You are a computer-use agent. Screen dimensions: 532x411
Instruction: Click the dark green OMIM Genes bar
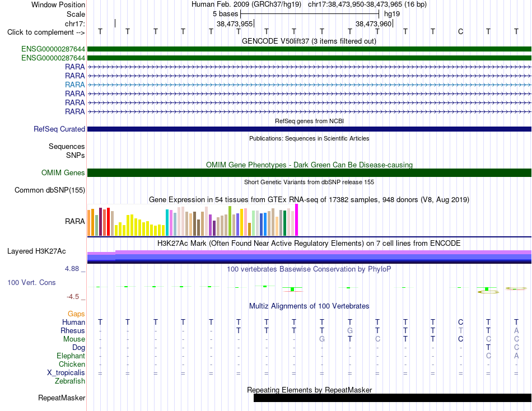[309, 173]
